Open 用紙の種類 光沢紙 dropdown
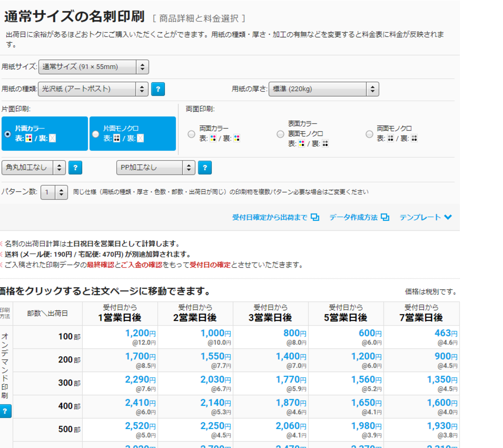 (93, 89)
